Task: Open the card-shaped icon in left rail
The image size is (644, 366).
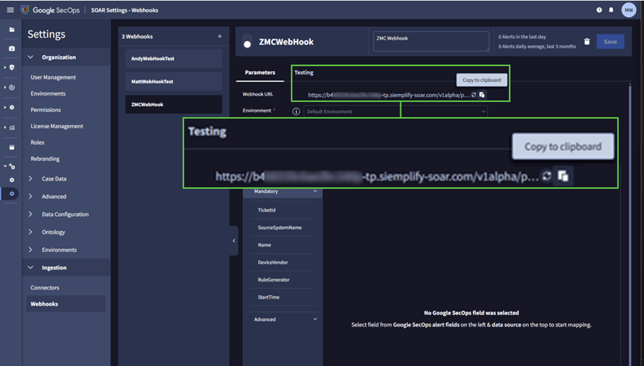Action: click(x=12, y=147)
